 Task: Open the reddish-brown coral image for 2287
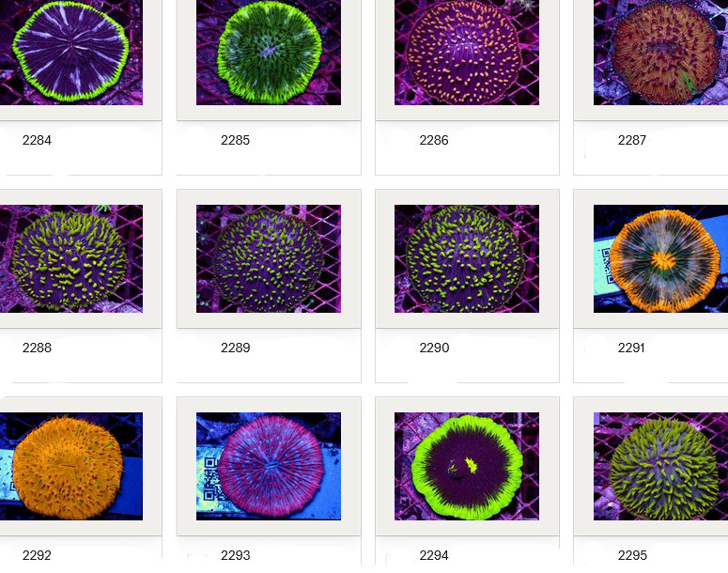(660, 52)
